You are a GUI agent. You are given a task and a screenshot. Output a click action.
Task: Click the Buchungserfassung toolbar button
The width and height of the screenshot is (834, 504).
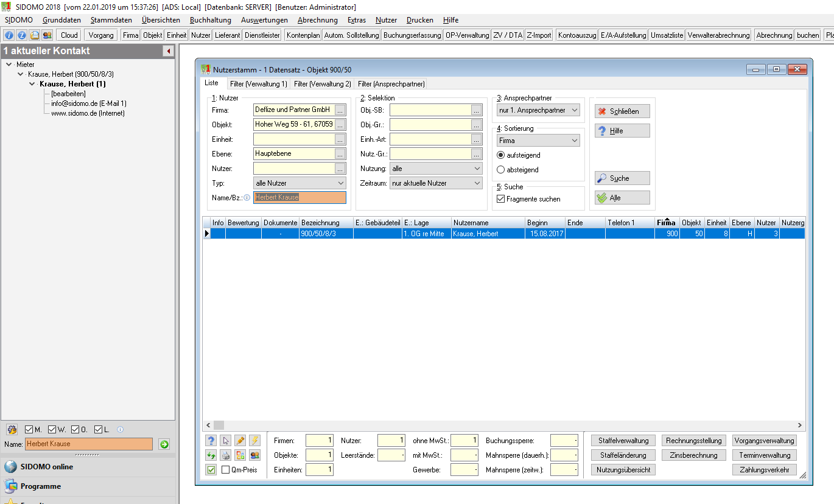coord(412,35)
